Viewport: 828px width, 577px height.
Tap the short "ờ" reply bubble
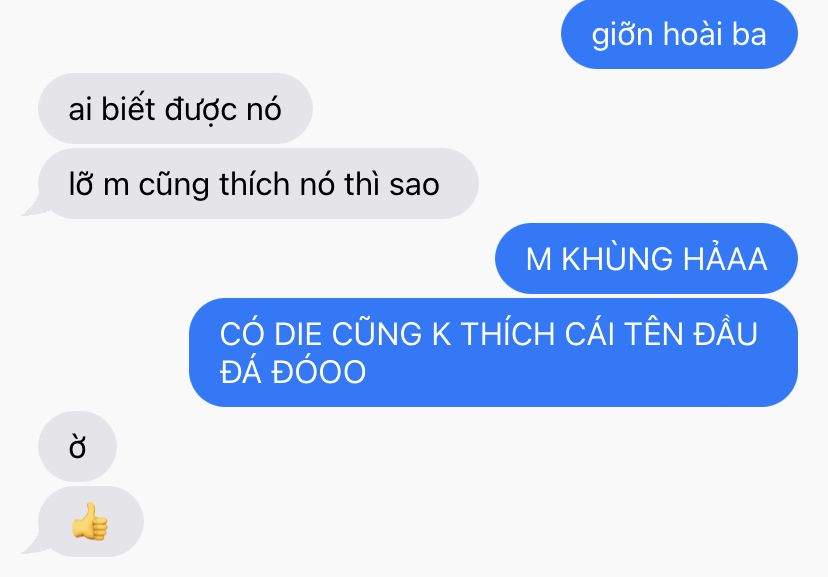click(x=77, y=447)
